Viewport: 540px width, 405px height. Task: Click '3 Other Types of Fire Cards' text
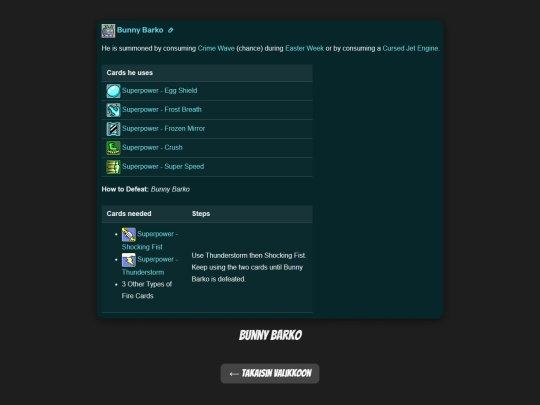(x=147, y=290)
